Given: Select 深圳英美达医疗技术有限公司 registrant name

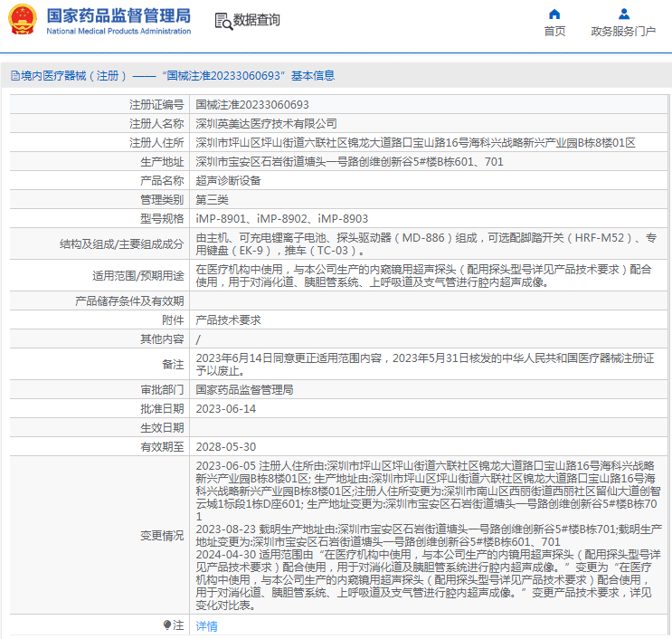Looking at the screenshot, I should point(266,123).
